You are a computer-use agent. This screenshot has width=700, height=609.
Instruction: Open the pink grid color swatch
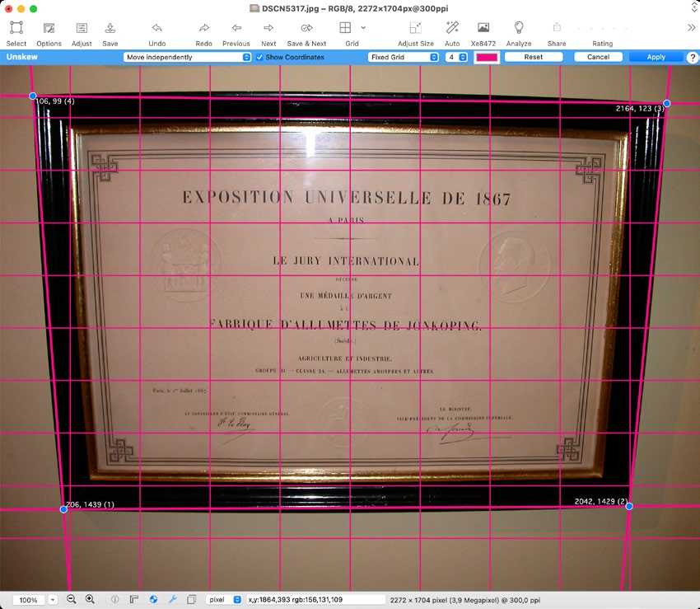tap(487, 57)
